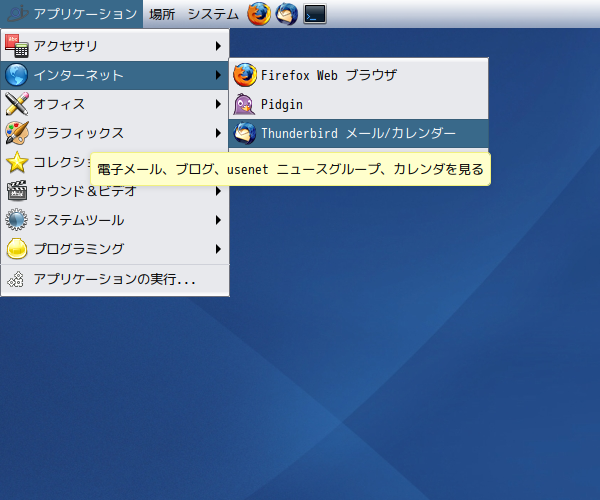Viewport: 600px width, 500px height.
Task: Click the Thunderbird icon in the submenu
Action: 245,133
